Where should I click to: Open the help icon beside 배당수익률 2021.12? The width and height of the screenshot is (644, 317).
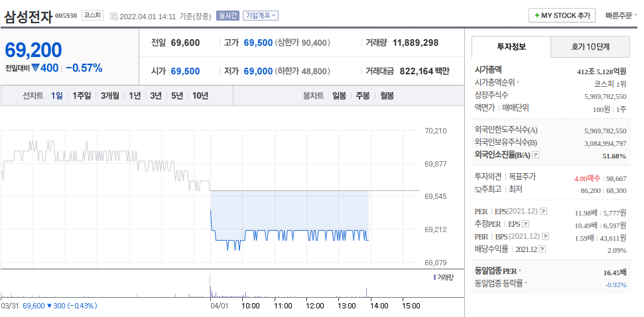click(x=542, y=249)
